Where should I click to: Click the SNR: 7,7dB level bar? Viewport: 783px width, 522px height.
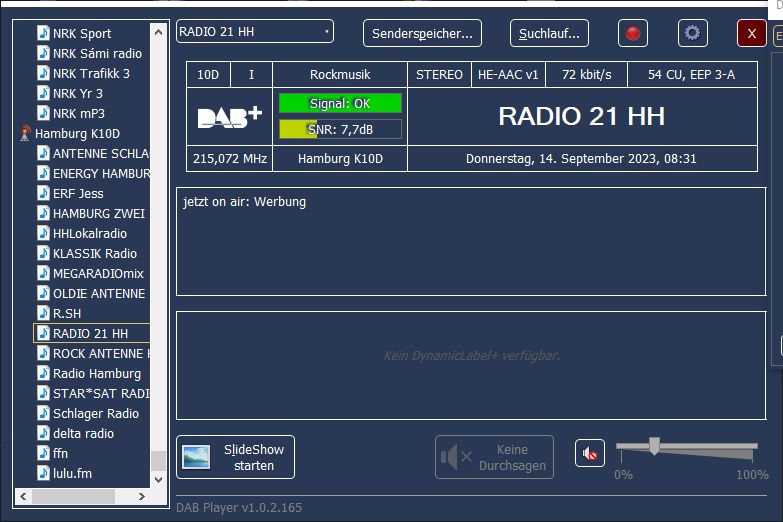(x=340, y=129)
